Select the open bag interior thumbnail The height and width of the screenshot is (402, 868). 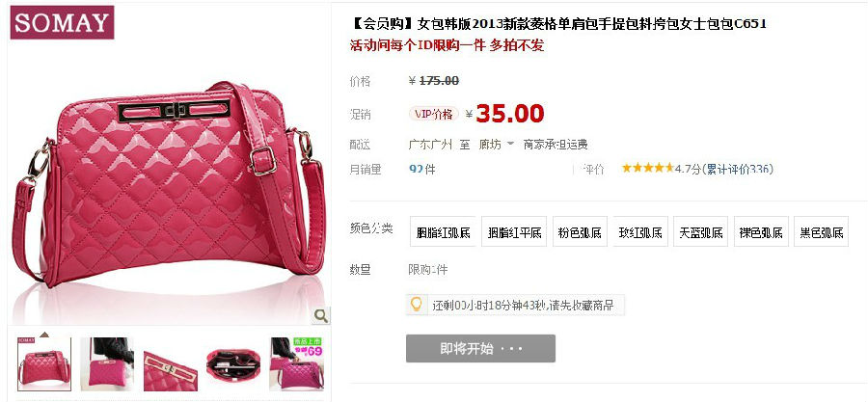pos(233,363)
